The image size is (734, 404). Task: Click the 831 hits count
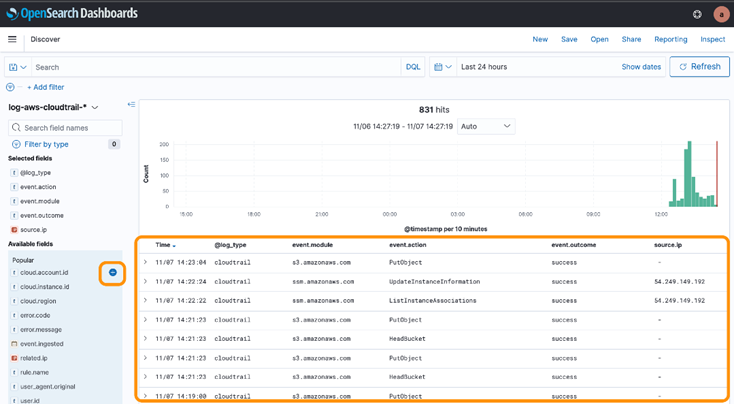click(434, 110)
